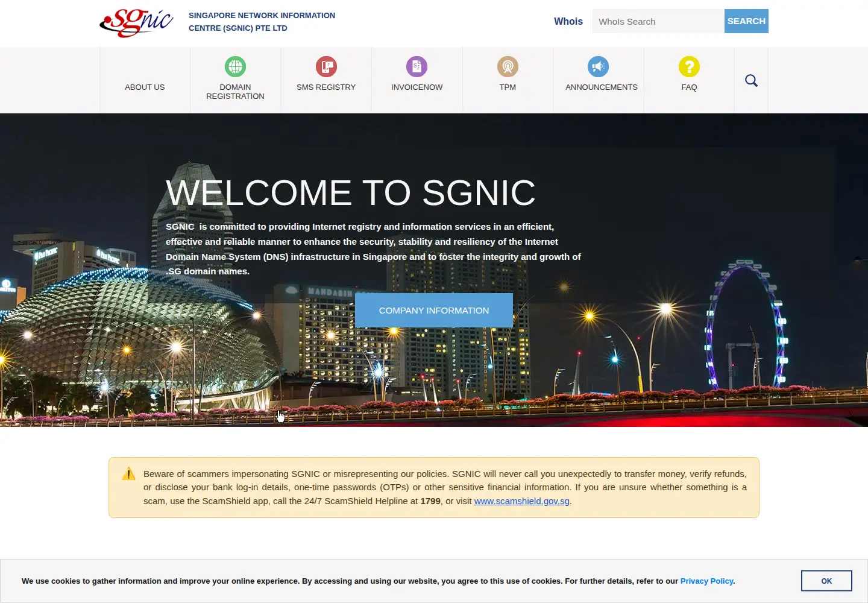Click the FAQ question mark icon
This screenshot has width=868, height=603.
point(689,66)
